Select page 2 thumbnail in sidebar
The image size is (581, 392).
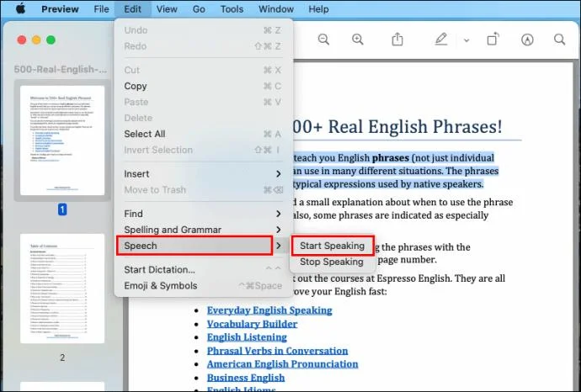point(62,289)
